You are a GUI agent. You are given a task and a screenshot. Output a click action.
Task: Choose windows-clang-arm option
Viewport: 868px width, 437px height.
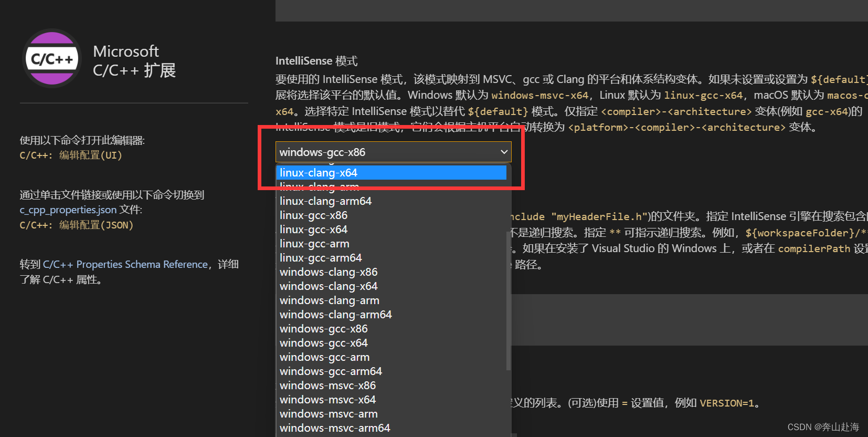click(391, 300)
